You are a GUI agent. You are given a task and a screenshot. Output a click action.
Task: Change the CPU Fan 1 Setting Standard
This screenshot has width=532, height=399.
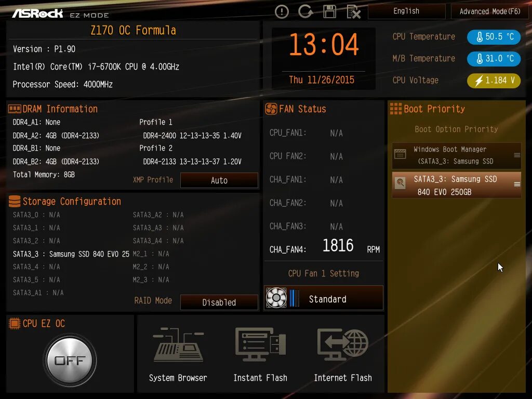click(x=324, y=298)
